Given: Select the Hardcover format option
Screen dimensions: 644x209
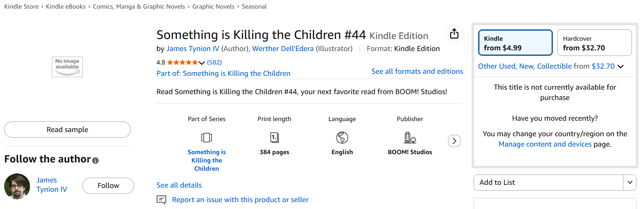Looking at the screenshot, I should coord(594,43).
